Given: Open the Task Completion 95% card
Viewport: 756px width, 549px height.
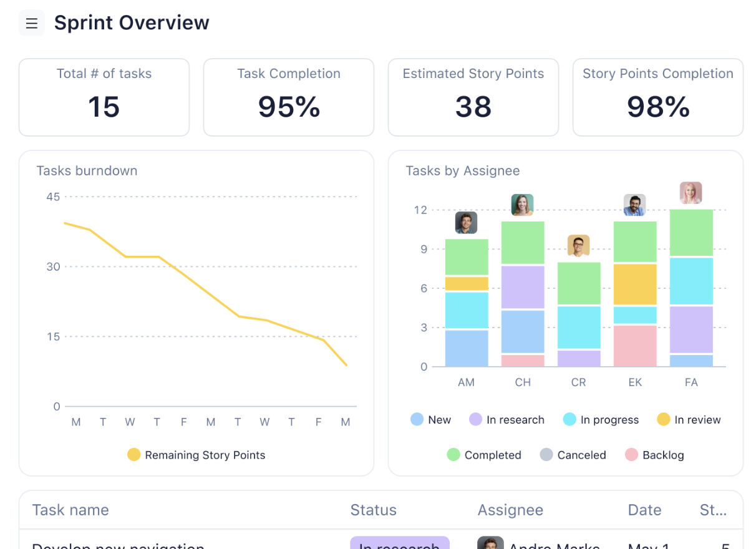Looking at the screenshot, I should [289, 97].
